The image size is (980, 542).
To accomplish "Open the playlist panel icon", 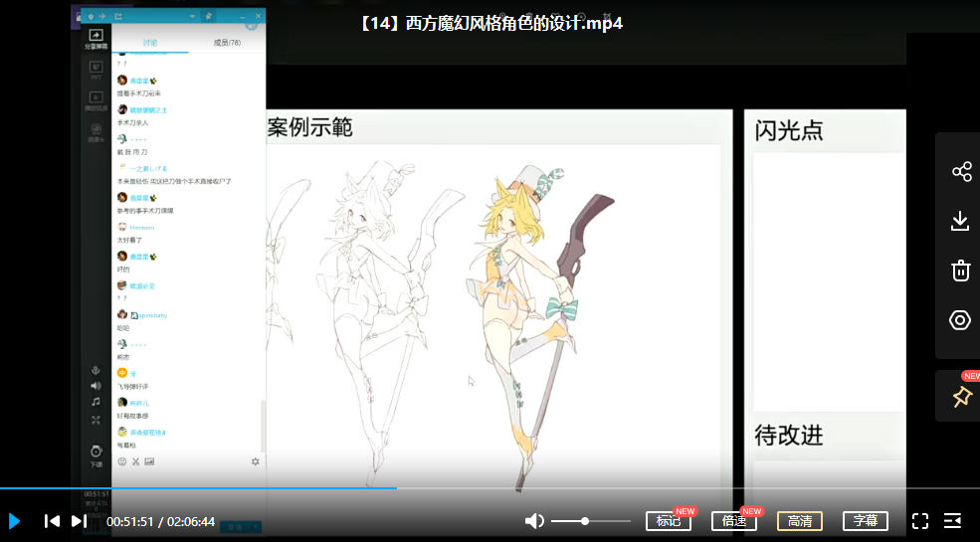I will (952, 521).
